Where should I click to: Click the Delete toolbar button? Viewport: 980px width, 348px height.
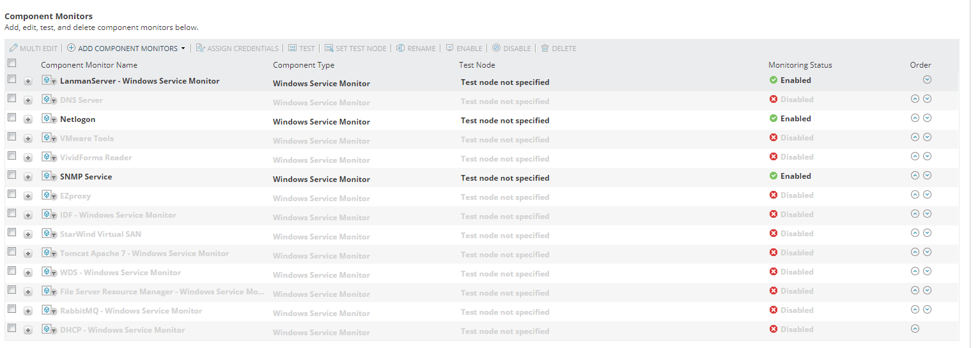coord(559,49)
